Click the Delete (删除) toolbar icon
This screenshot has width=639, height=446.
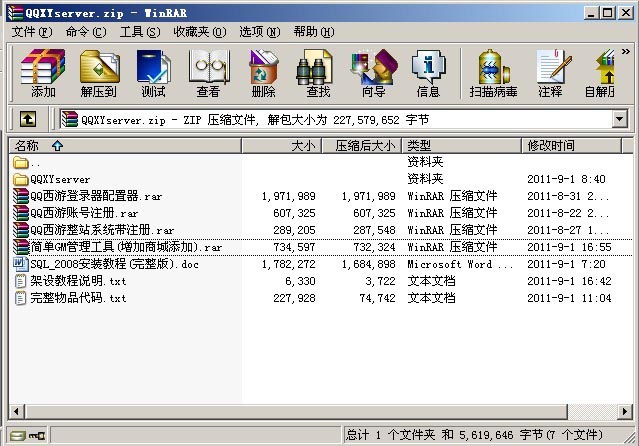tap(263, 73)
